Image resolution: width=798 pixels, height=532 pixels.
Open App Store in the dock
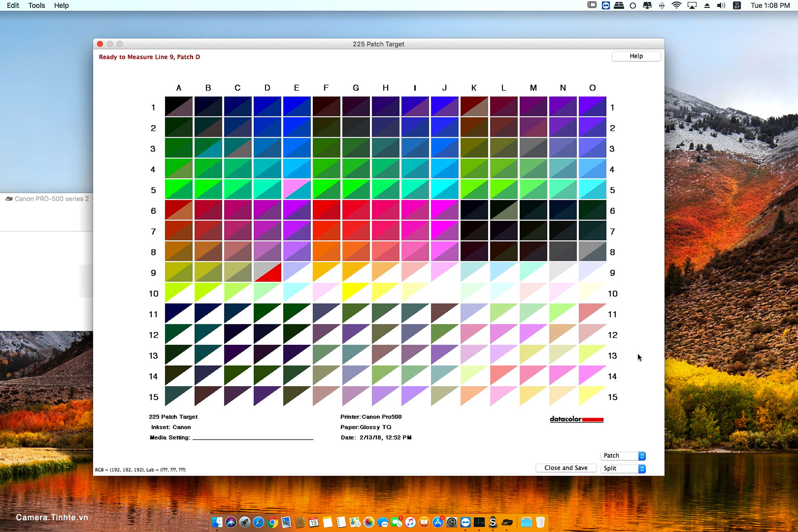coord(438,522)
